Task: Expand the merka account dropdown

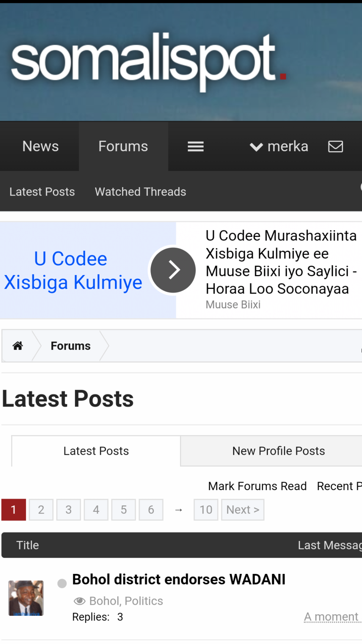Action: (279, 147)
